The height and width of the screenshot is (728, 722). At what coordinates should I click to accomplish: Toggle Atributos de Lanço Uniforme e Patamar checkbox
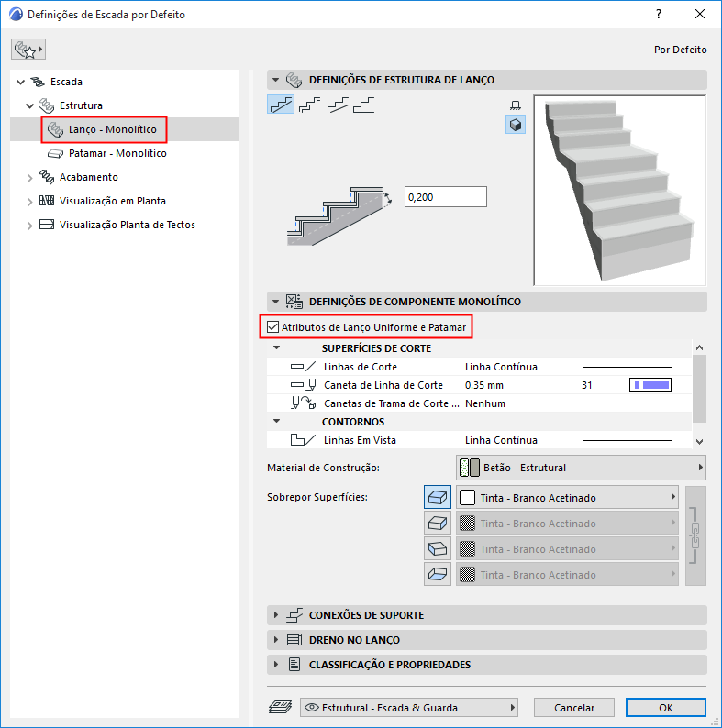(272, 327)
